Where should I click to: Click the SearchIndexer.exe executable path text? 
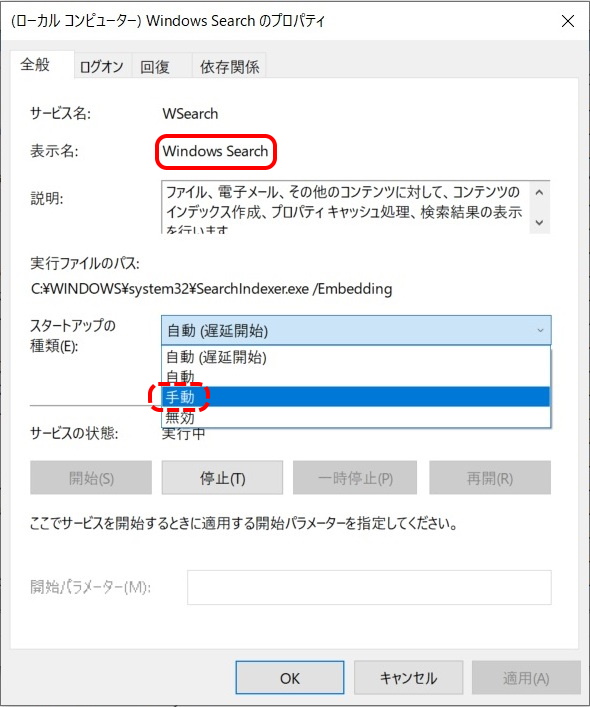(211, 289)
